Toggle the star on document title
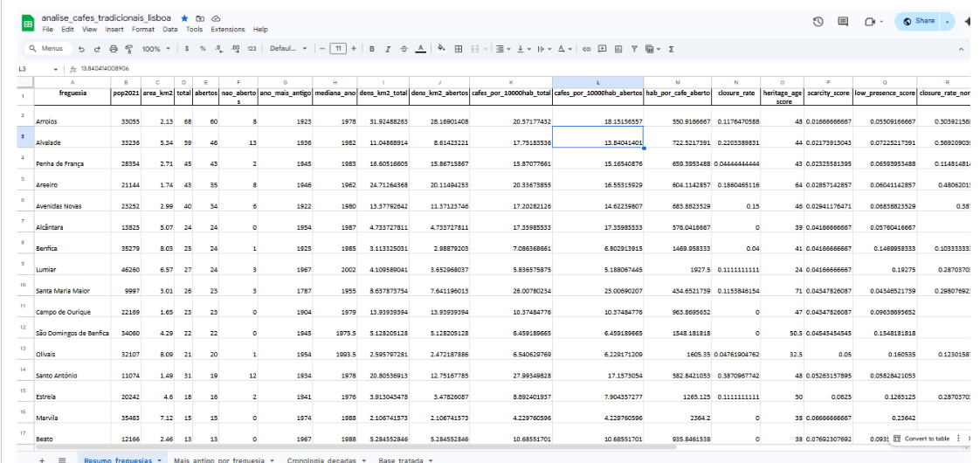 coord(184,17)
